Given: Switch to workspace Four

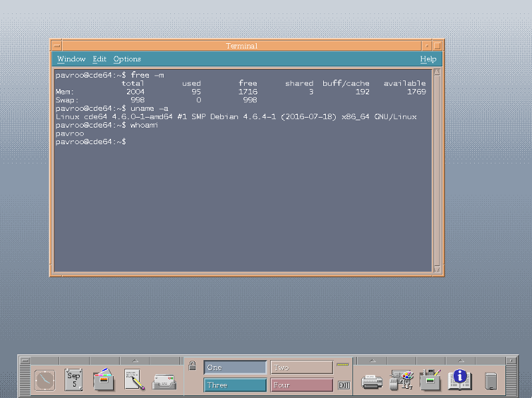Looking at the screenshot, I should tap(301, 385).
